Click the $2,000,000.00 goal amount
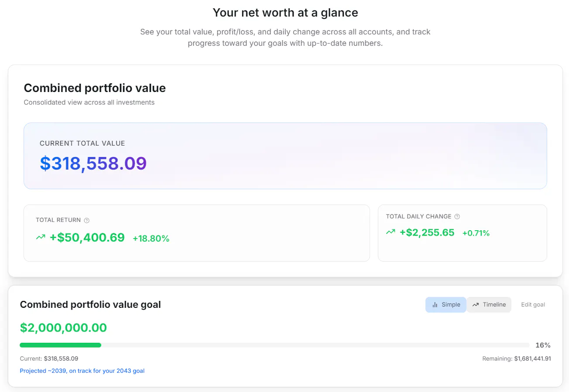The image size is (569, 392). point(63,328)
